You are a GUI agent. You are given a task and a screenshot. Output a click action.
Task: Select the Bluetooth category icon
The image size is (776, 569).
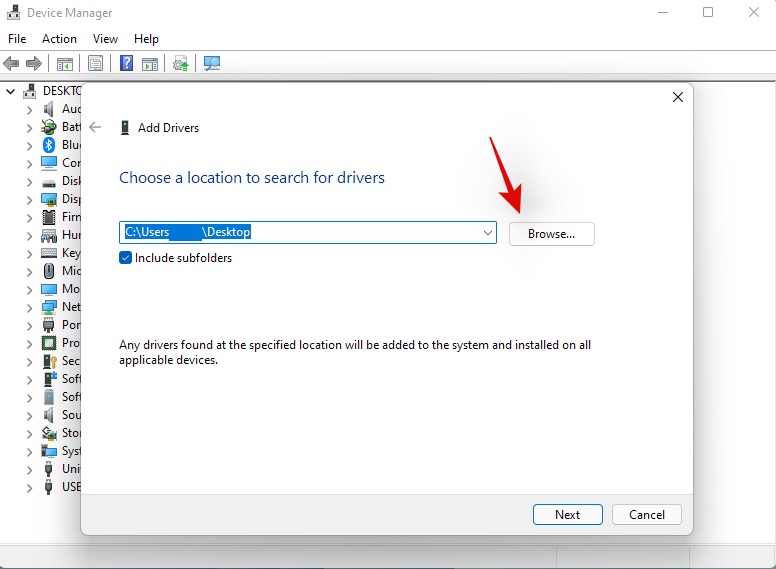(x=48, y=144)
